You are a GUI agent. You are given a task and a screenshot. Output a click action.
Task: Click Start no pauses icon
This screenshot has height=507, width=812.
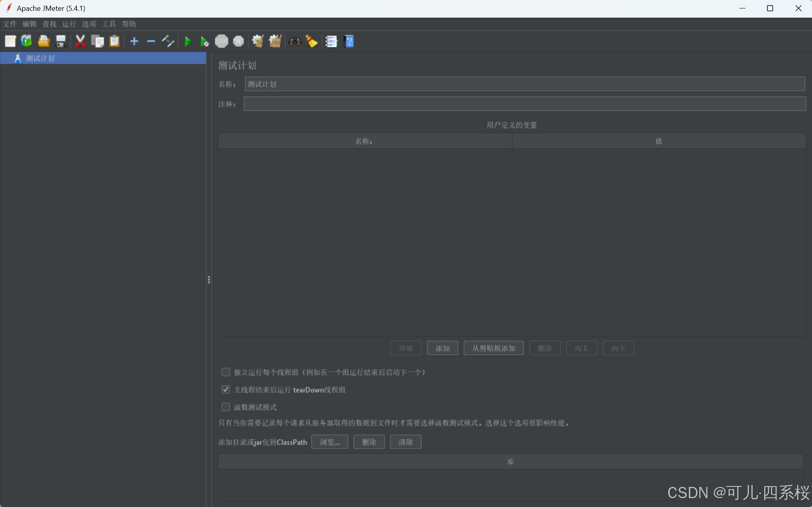tap(204, 41)
